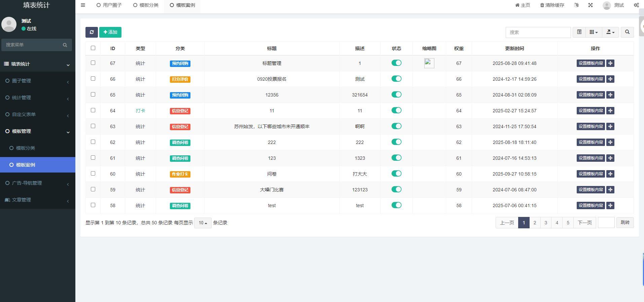This screenshot has height=302, width=644.
Task: Open the columns grid dropdown
Action: [x=594, y=32]
